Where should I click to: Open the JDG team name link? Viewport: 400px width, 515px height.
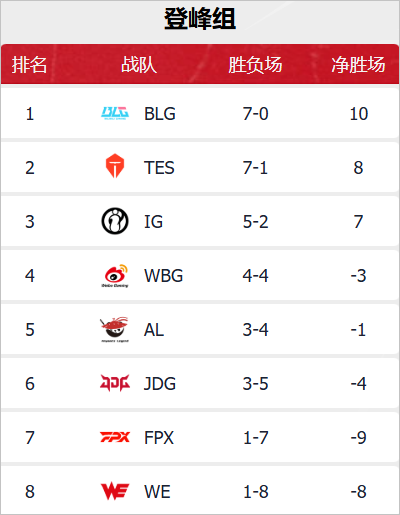tap(160, 384)
